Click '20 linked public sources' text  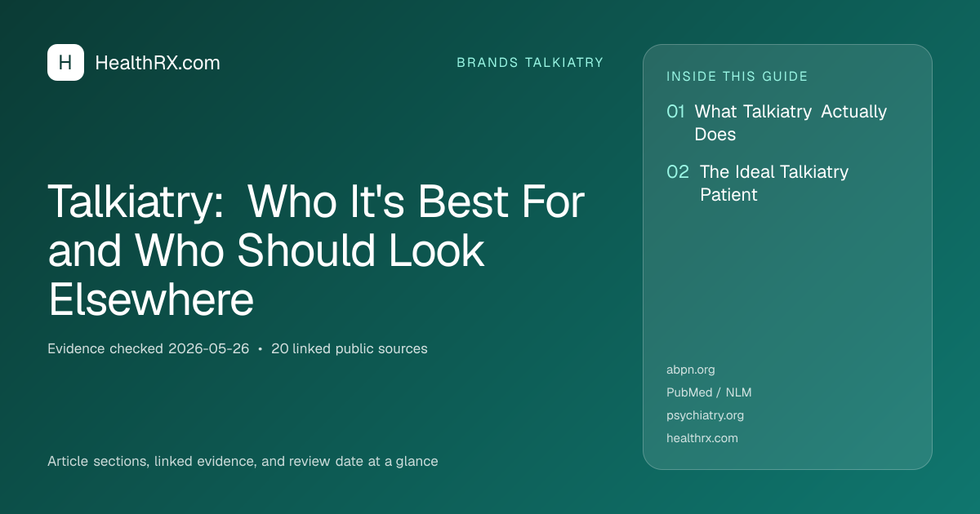pyautogui.click(x=350, y=348)
